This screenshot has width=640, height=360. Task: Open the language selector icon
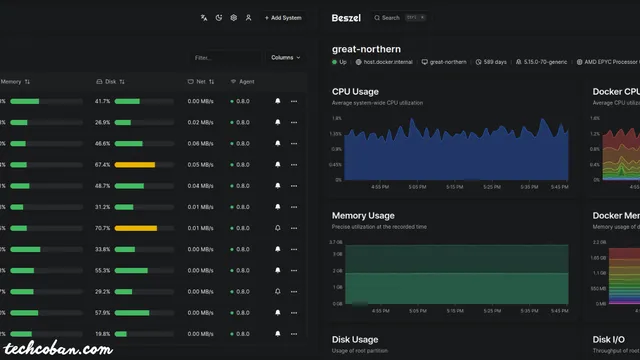point(204,18)
